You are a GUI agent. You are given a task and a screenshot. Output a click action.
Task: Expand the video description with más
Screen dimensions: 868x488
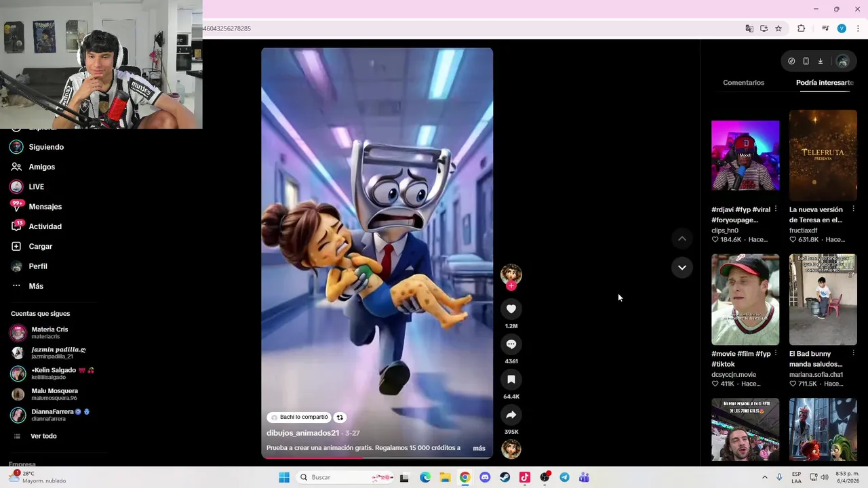click(479, 448)
